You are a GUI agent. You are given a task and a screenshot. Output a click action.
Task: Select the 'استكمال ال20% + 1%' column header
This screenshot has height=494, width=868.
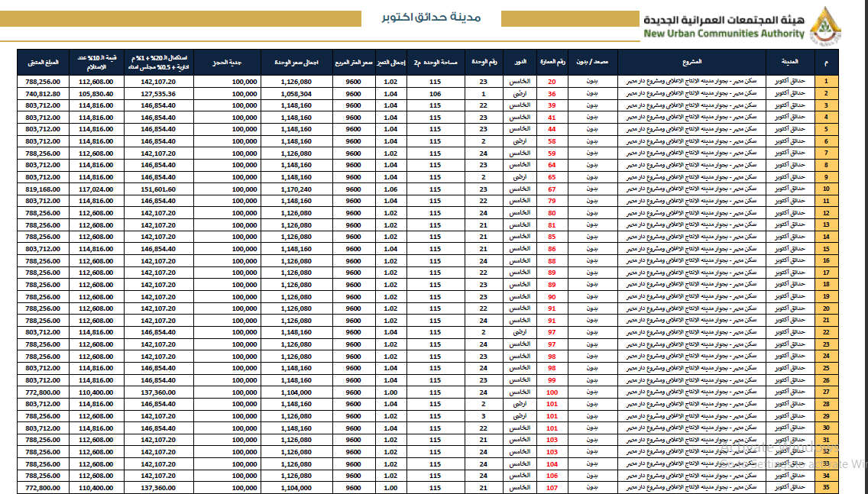(x=159, y=63)
